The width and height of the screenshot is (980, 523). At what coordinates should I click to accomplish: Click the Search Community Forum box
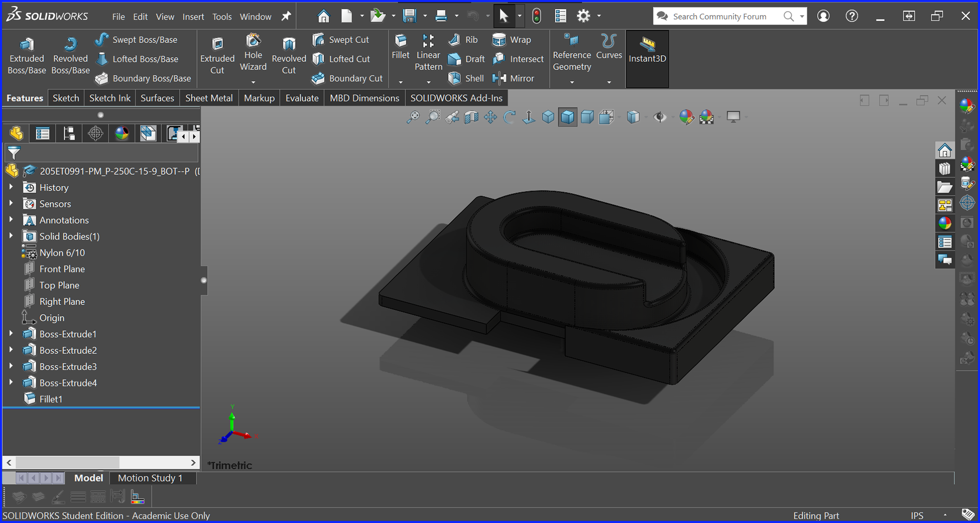(x=719, y=16)
